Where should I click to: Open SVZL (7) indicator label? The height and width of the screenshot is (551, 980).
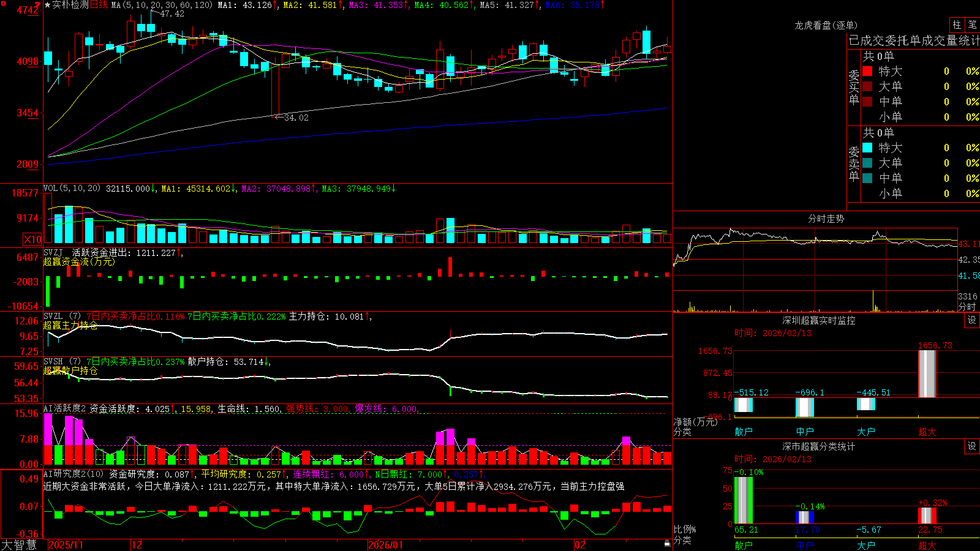(x=62, y=317)
